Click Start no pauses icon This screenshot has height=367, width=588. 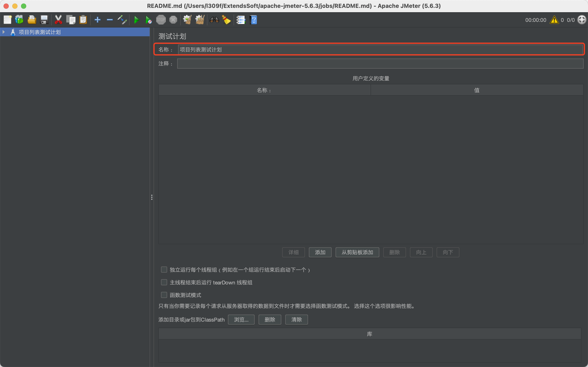(x=149, y=20)
